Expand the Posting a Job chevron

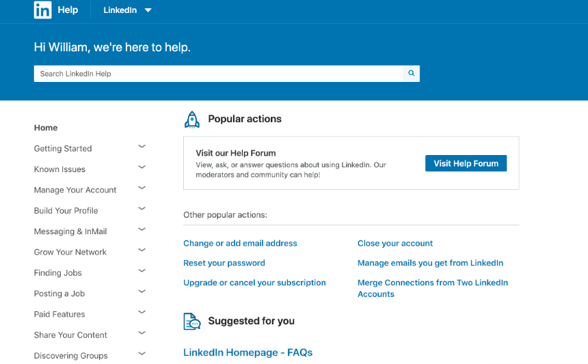pyautogui.click(x=142, y=292)
